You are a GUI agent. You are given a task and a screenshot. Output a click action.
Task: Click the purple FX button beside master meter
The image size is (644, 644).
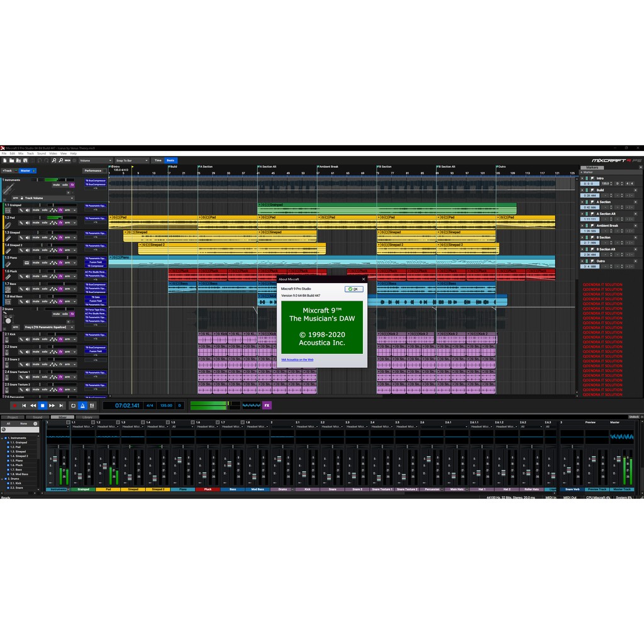pos(267,406)
